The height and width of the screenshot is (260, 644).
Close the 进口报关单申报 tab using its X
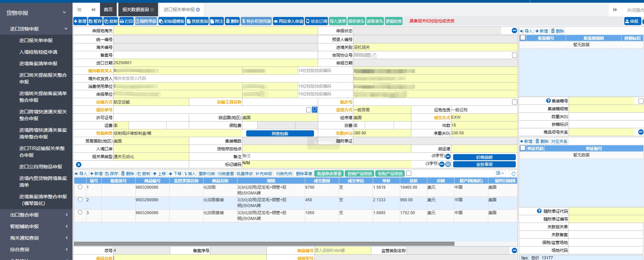click(198, 10)
